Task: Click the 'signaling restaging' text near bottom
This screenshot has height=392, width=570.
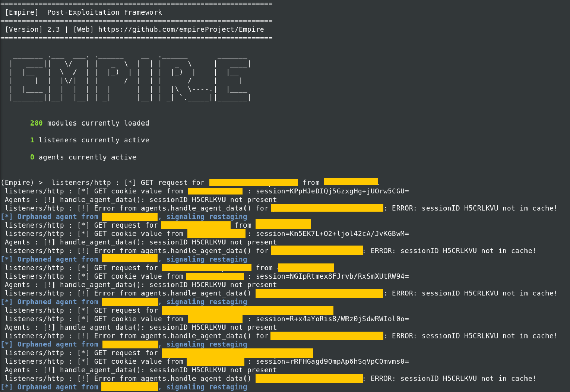Action: pyautogui.click(x=206, y=387)
